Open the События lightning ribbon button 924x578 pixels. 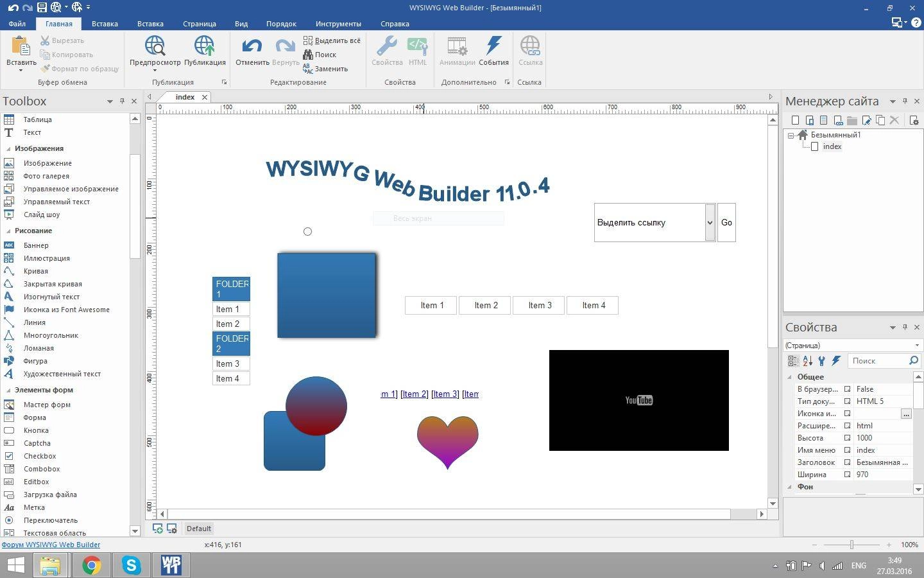coord(493,51)
